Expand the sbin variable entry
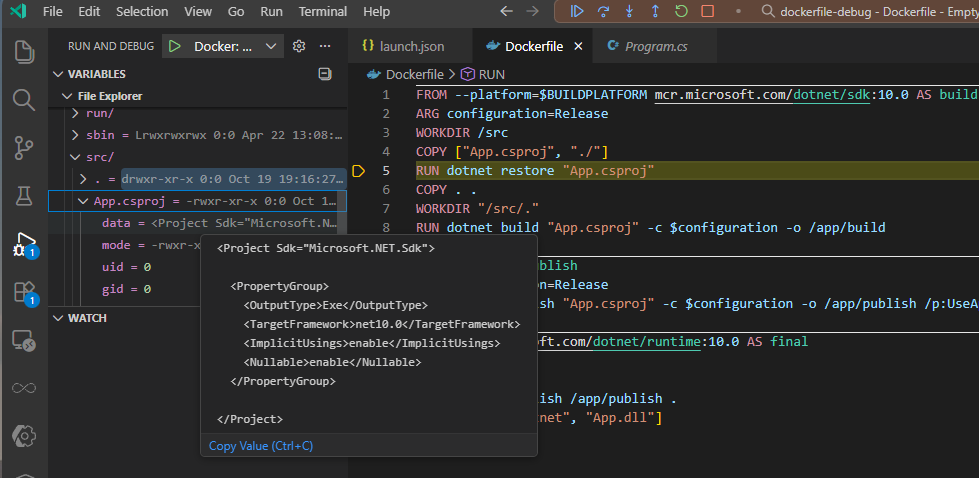Image resolution: width=979 pixels, height=478 pixels. click(75, 134)
